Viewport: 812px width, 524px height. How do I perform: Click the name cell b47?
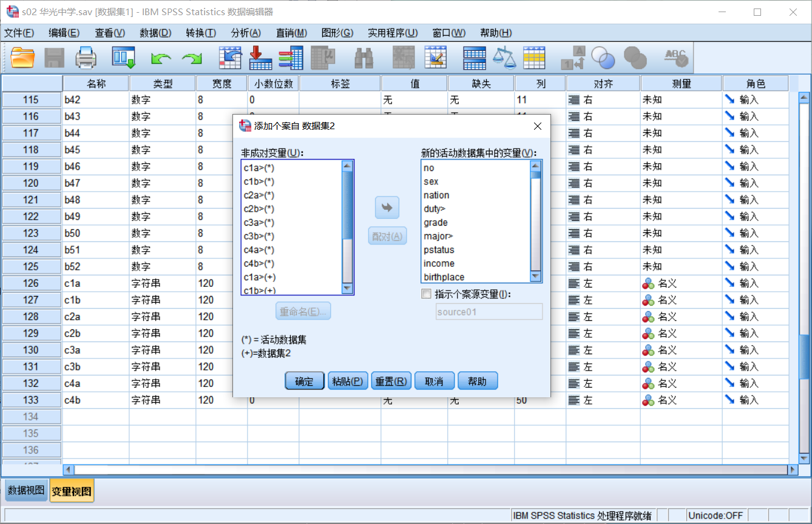96,183
